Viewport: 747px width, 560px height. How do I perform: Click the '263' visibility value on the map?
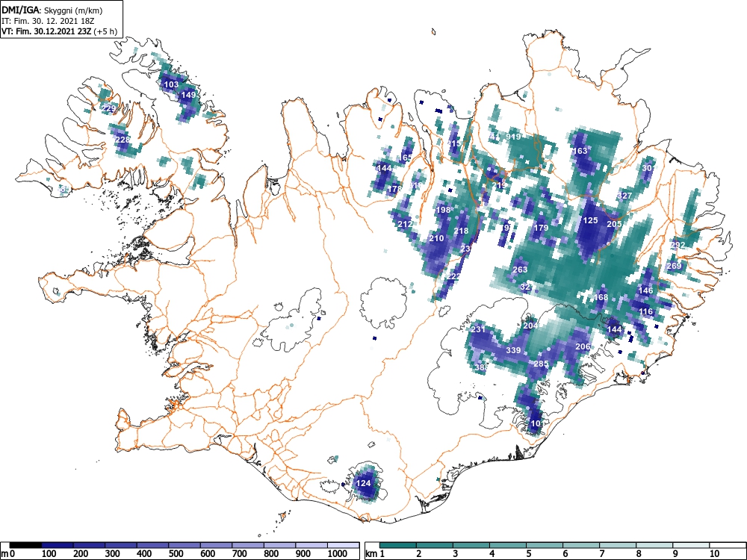[x=520, y=270]
